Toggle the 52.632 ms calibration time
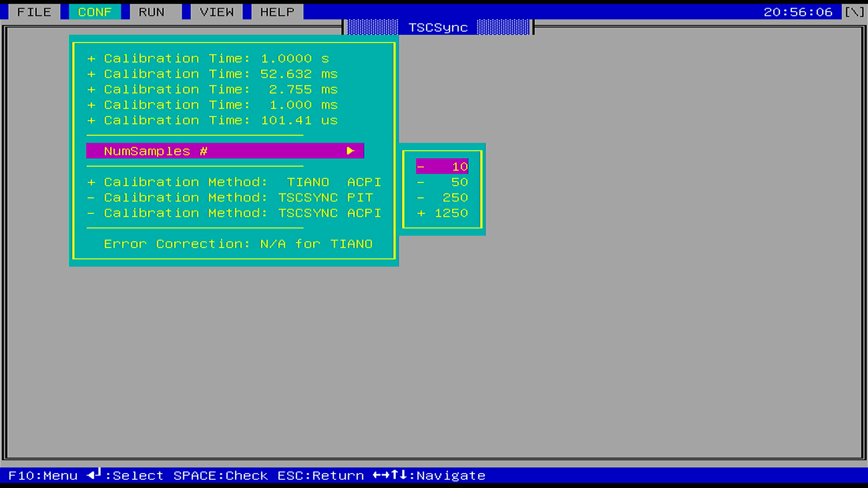868x488 pixels. coord(212,74)
